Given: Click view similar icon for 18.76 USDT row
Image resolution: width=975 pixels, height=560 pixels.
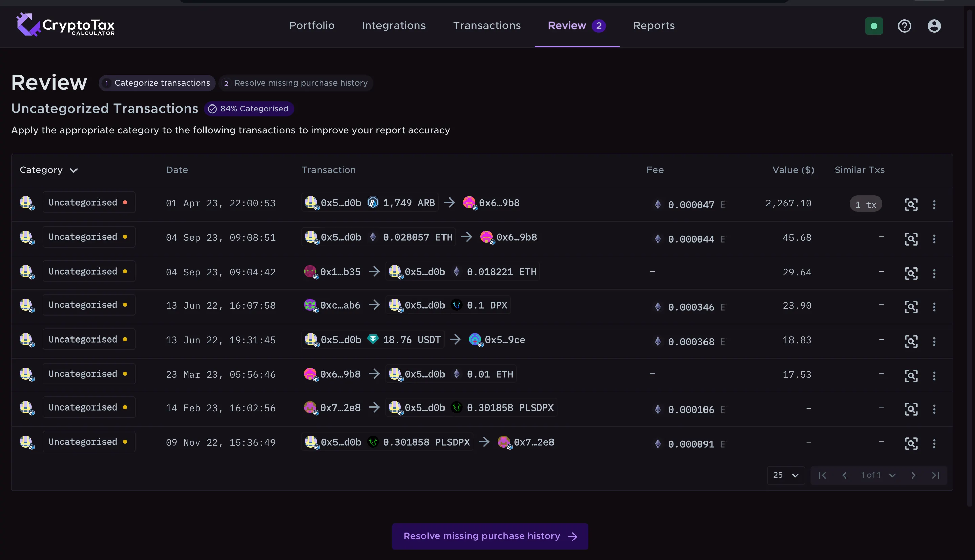Looking at the screenshot, I should (911, 342).
